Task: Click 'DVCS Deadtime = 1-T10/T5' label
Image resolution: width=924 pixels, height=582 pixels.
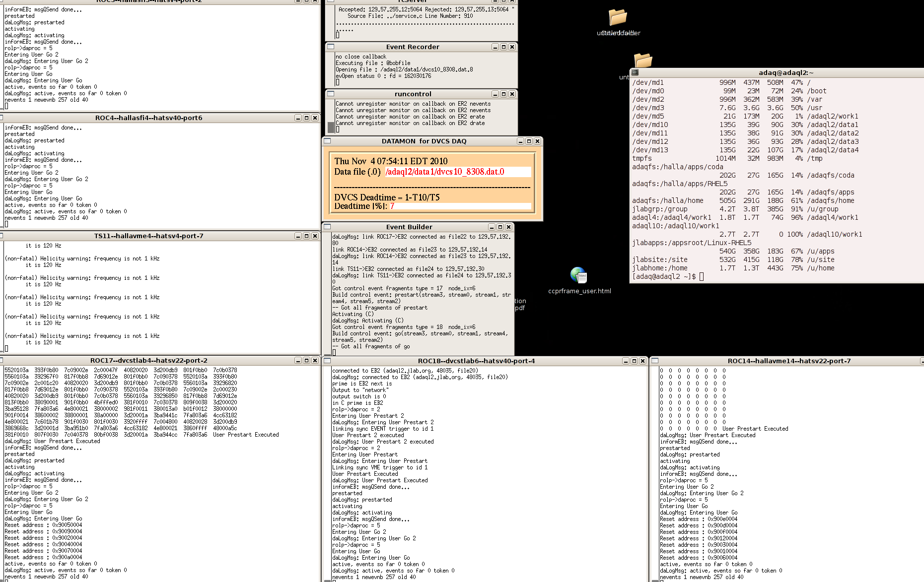Action: tap(387, 197)
